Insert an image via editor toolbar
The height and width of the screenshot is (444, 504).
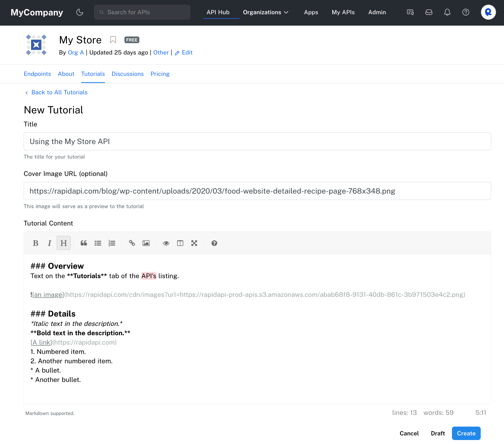[x=146, y=243]
